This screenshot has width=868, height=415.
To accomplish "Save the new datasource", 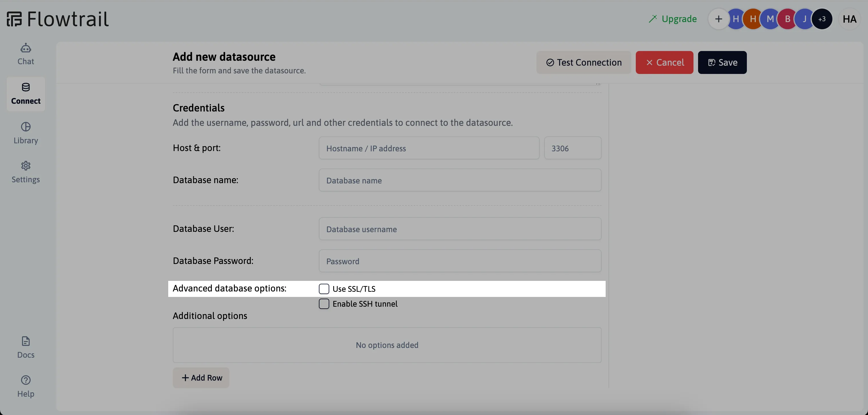I will tap(722, 62).
